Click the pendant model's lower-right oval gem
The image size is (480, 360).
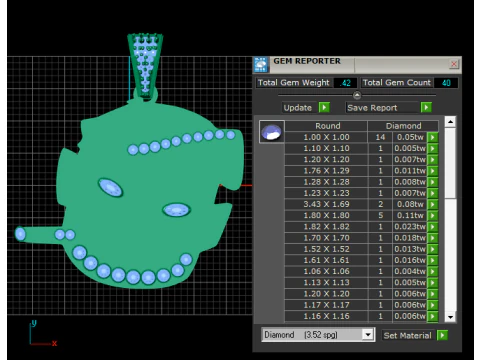tap(176, 210)
